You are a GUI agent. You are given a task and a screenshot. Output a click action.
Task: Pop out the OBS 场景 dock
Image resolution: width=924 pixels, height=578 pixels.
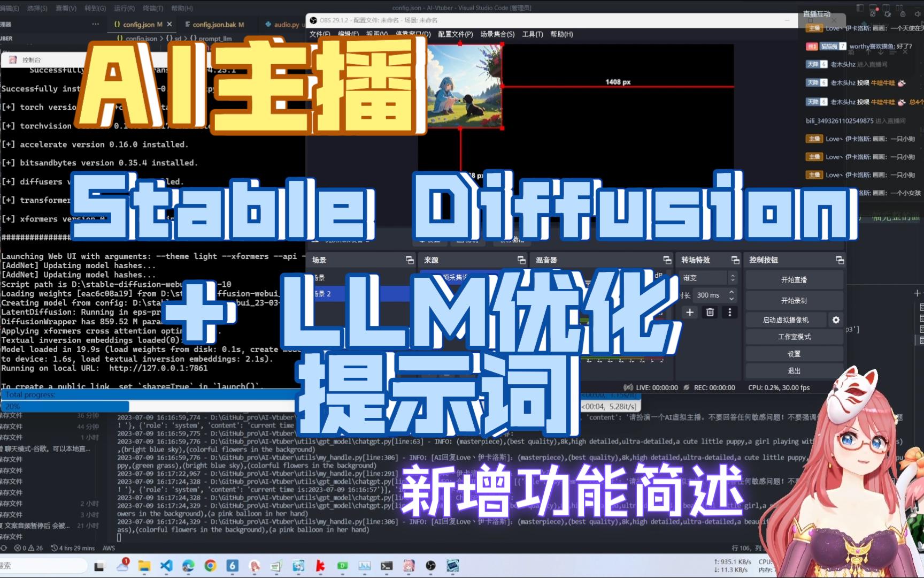(x=410, y=260)
